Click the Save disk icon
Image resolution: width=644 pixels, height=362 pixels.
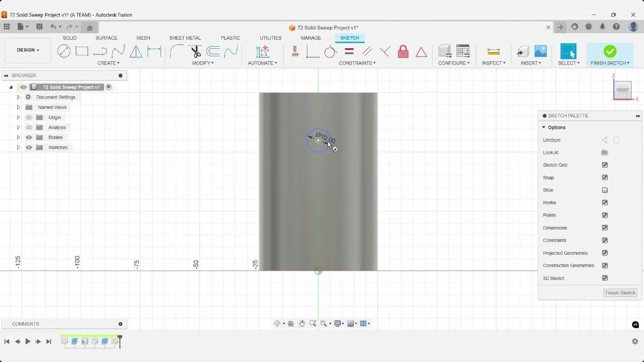point(39,27)
